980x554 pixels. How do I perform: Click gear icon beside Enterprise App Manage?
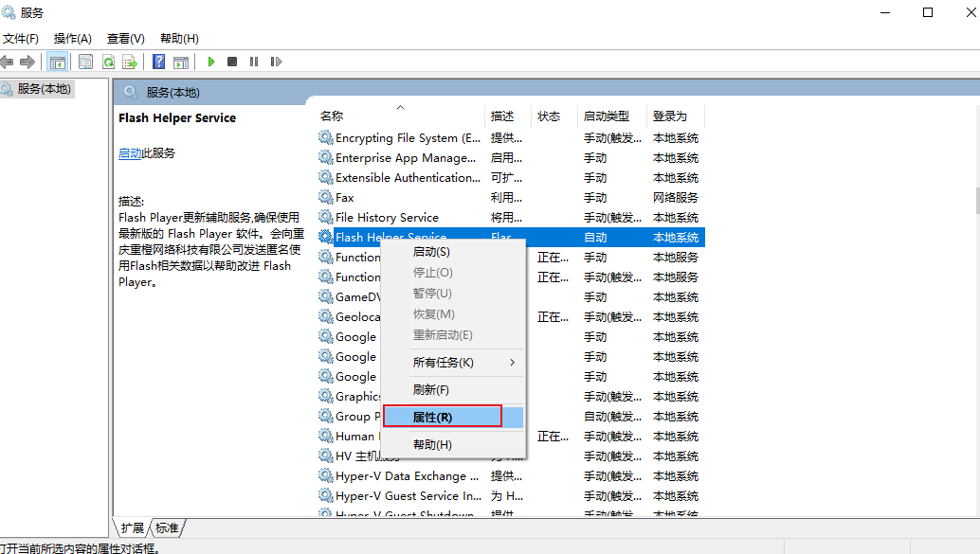(325, 157)
